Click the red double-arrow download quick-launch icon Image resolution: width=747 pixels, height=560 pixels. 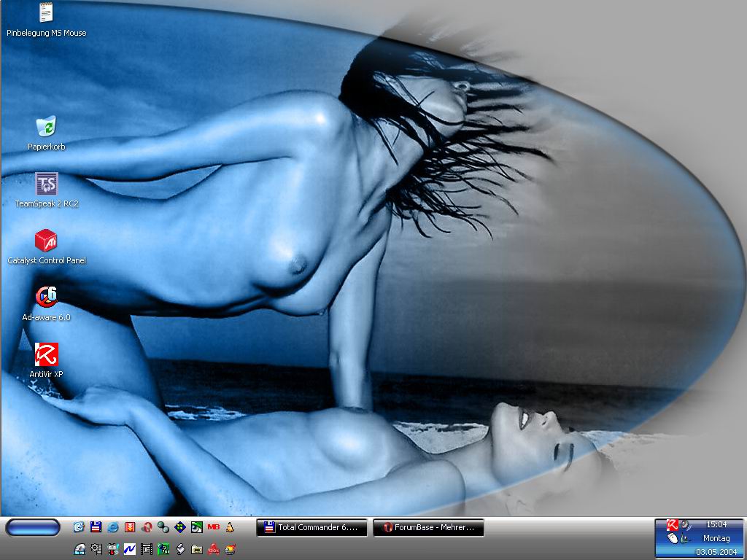tap(130, 526)
